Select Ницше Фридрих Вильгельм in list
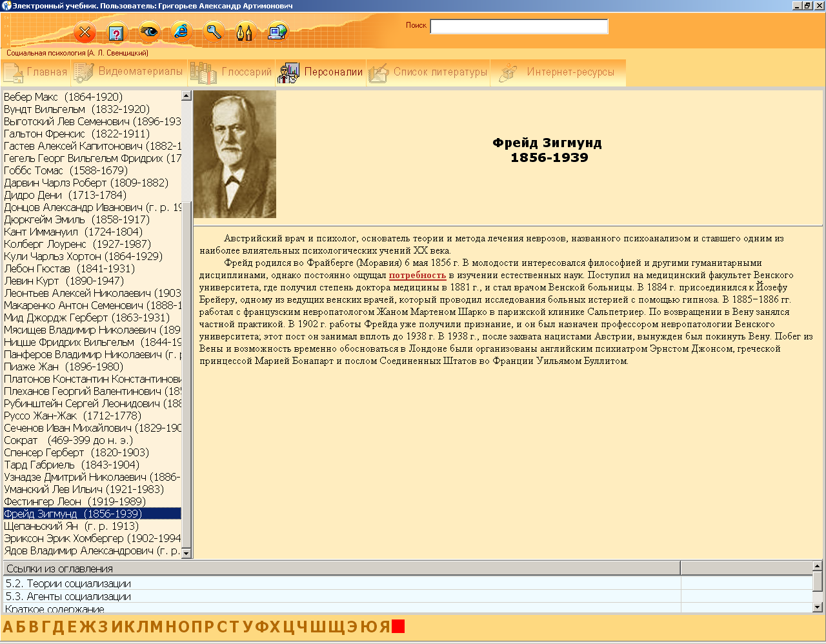Screen dimensions: 826x644 pos(92,342)
